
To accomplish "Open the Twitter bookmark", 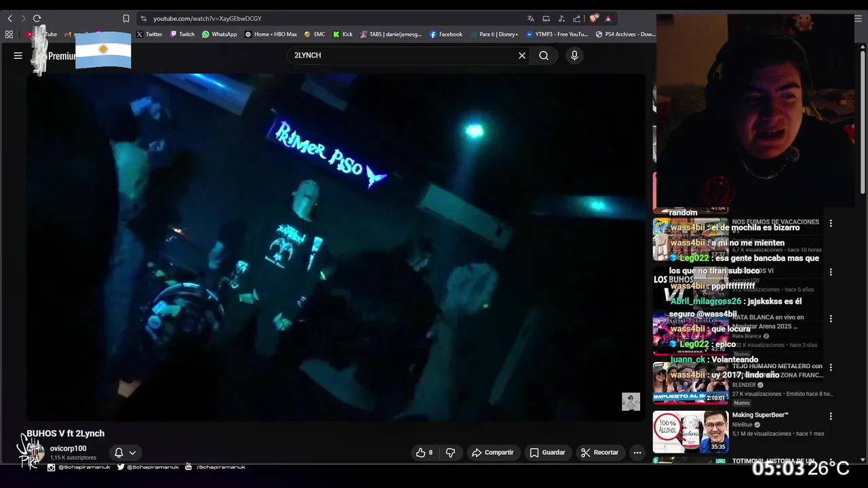I will tap(149, 34).
